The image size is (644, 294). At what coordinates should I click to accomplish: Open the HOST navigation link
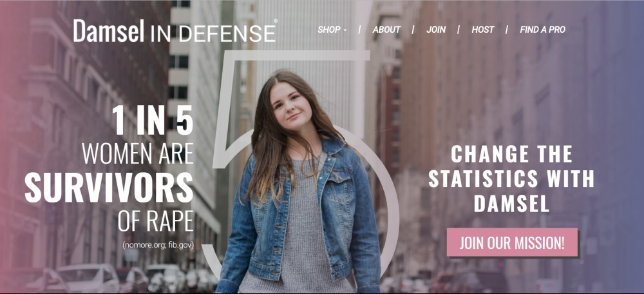click(482, 30)
